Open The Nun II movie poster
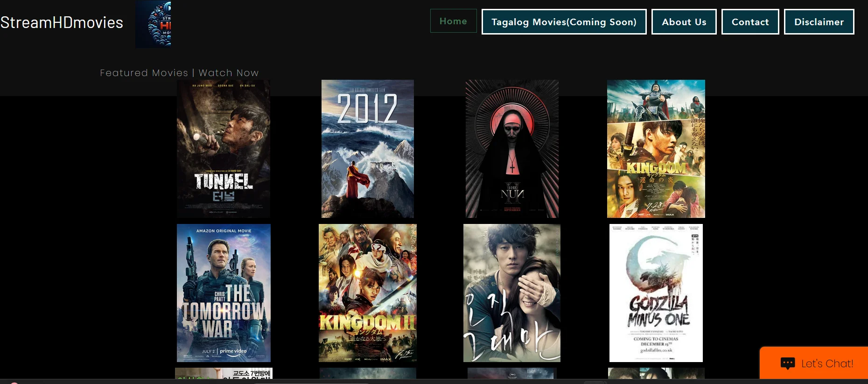Viewport: 868px width, 384px height. (512, 149)
